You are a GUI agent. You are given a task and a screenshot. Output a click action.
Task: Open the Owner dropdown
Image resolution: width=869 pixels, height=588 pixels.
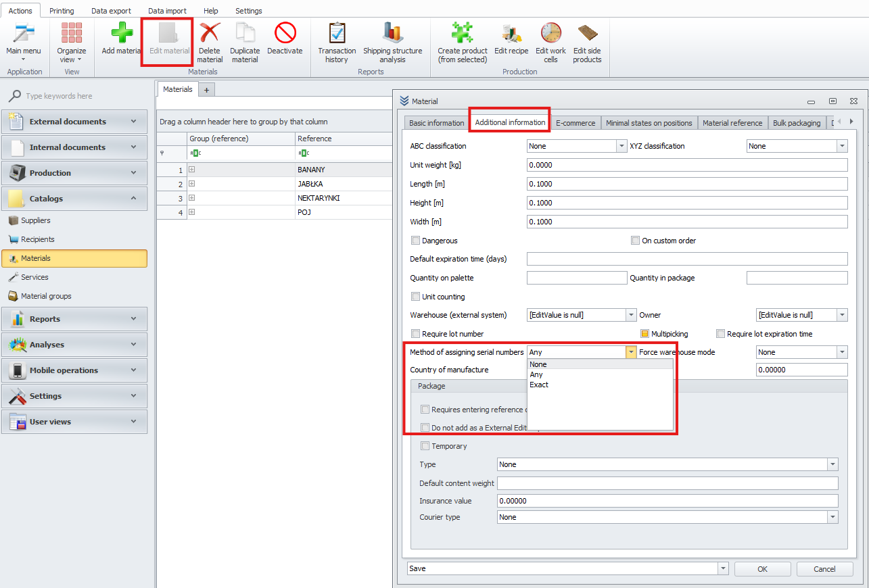tap(842, 315)
